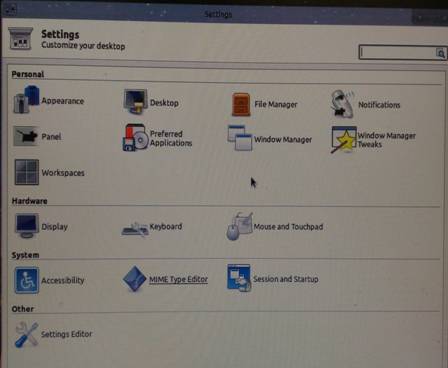Viewport: 448px width, 368px height.
Task: Open the Mouse and Touchpad icon
Action: click(239, 226)
